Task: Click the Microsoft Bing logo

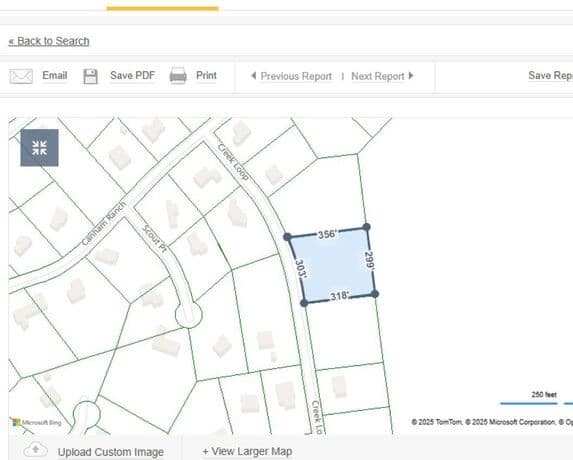Action: coord(37,422)
